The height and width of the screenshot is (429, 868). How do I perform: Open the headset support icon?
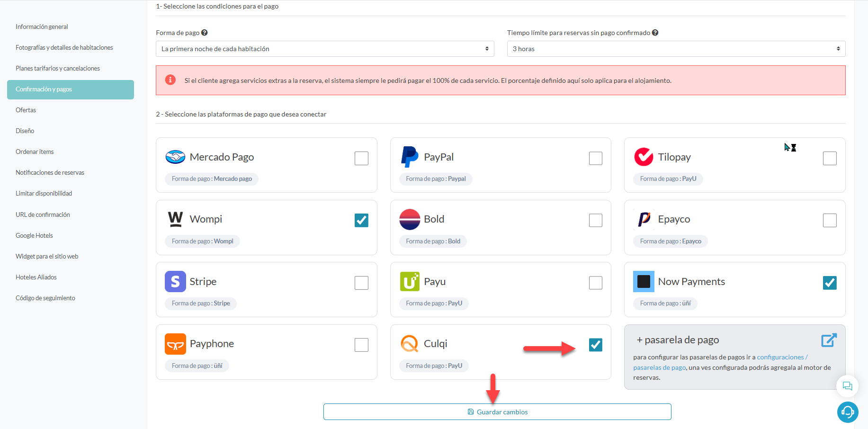point(847,411)
